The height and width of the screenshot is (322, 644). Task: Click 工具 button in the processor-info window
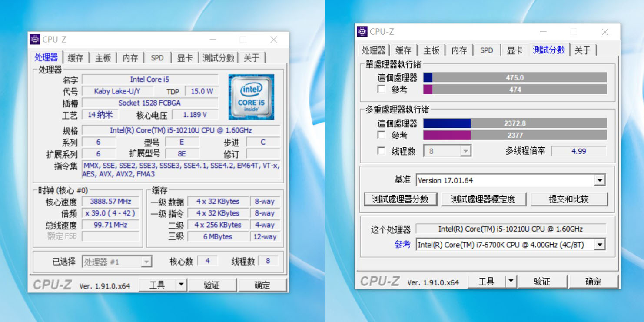click(x=157, y=285)
